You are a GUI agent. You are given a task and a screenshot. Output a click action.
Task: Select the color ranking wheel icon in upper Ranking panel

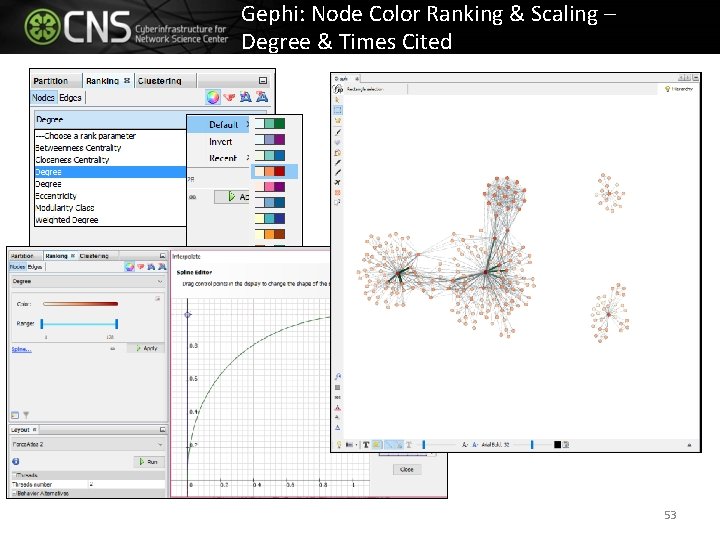point(212,97)
